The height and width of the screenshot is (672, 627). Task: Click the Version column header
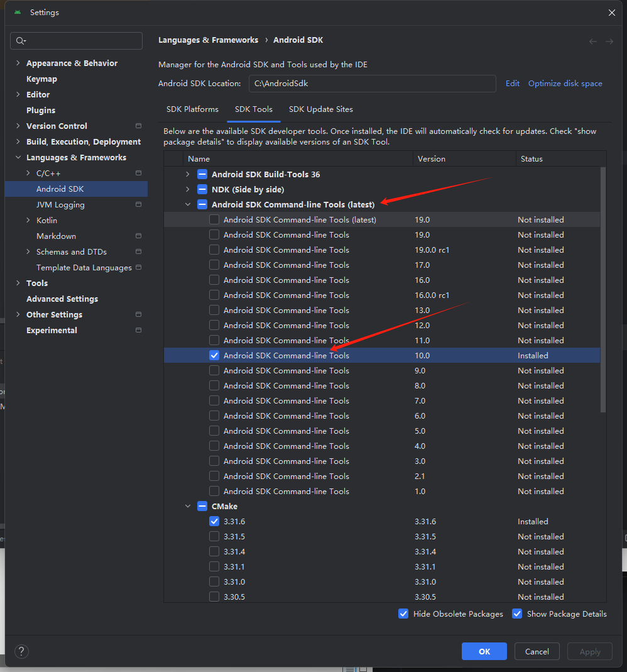pyautogui.click(x=464, y=158)
